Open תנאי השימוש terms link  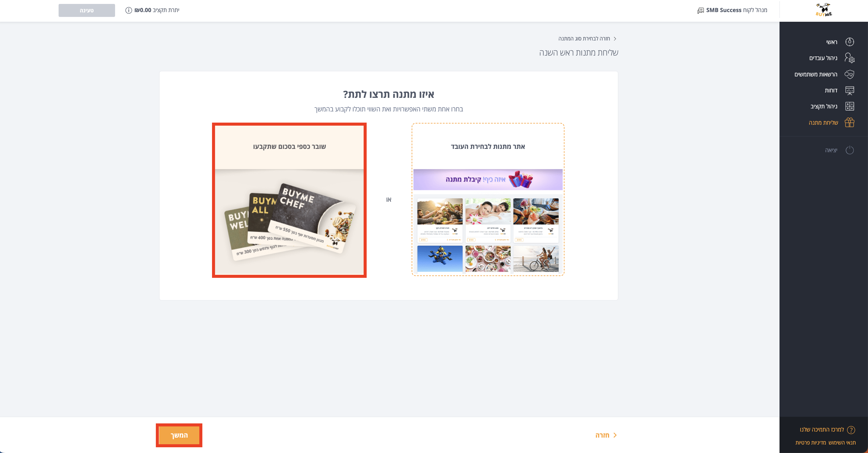click(x=842, y=442)
